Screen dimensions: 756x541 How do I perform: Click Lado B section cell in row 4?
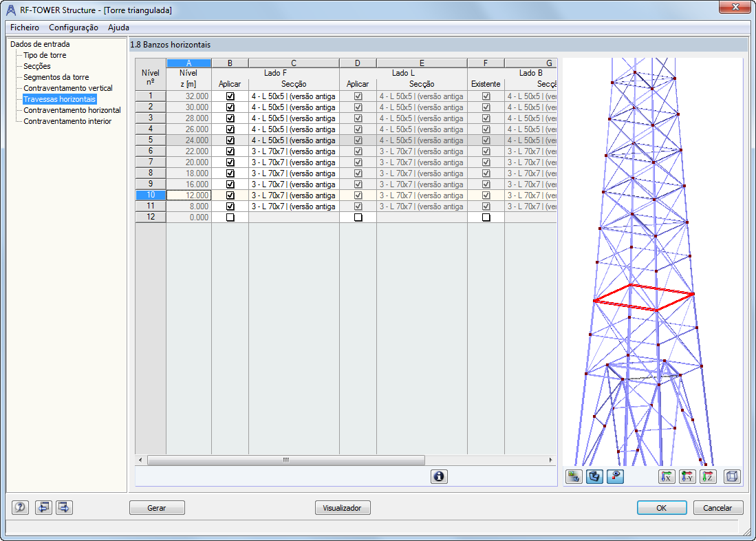[530, 129]
